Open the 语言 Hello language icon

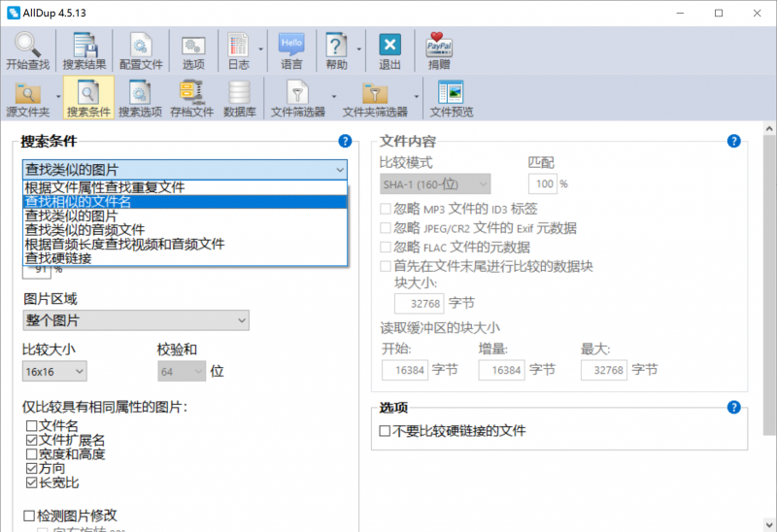coord(290,45)
